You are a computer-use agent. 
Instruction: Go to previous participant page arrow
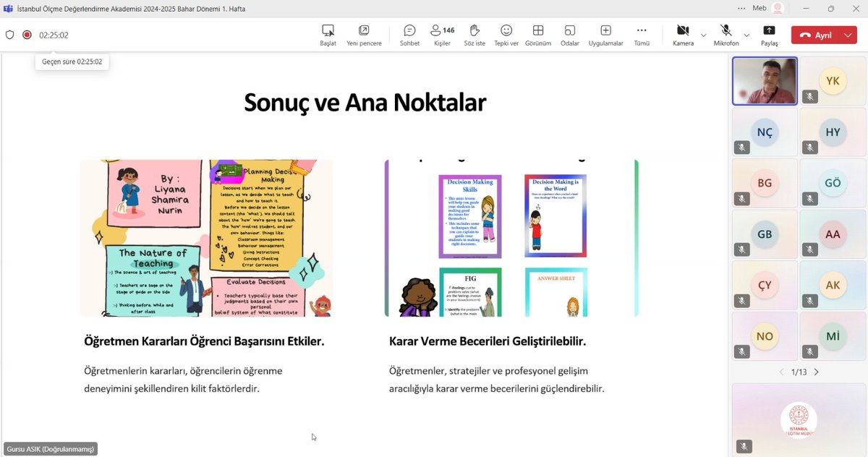pos(781,372)
